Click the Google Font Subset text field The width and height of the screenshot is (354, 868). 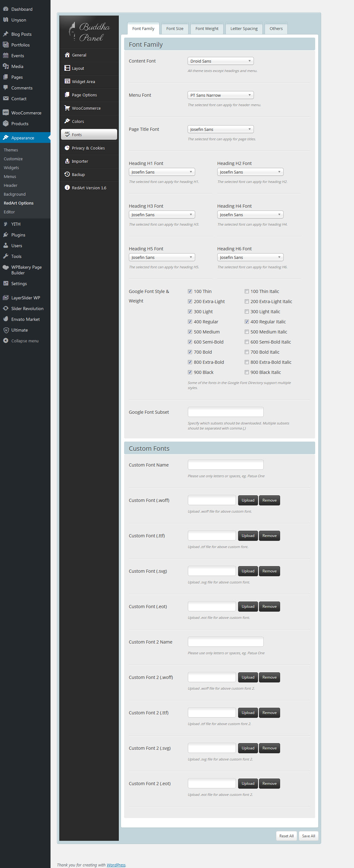[x=225, y=412]
